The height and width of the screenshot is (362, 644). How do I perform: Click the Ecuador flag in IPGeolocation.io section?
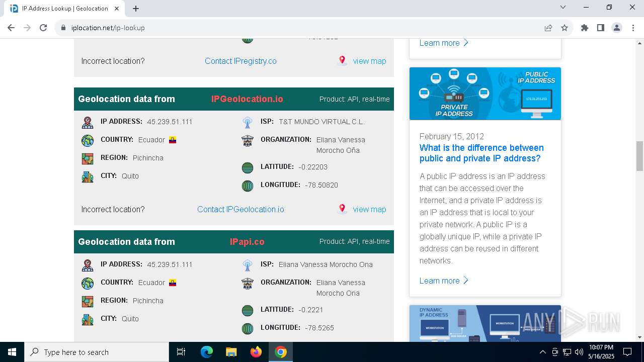coord(173,140)
